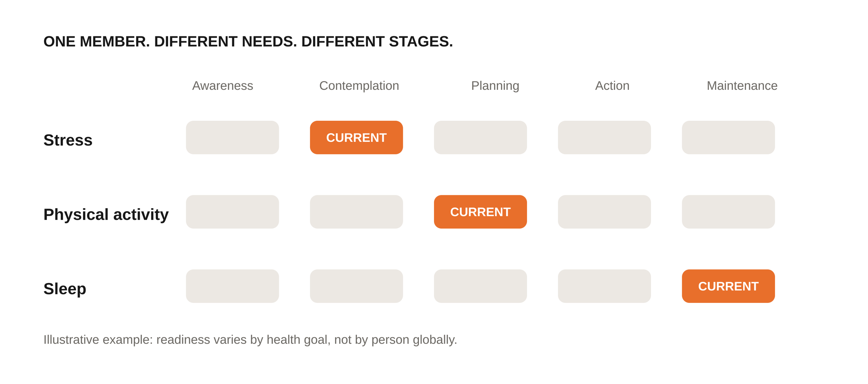Pick the empty Physical activity Awareness cell
This screenshot has height=384, width=868.
point(232,212)
